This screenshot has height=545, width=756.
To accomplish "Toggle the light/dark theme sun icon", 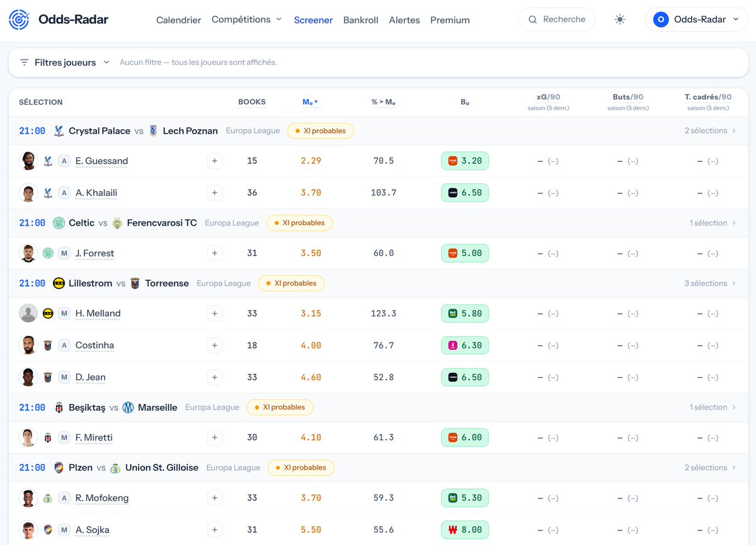I will (620, 20).
